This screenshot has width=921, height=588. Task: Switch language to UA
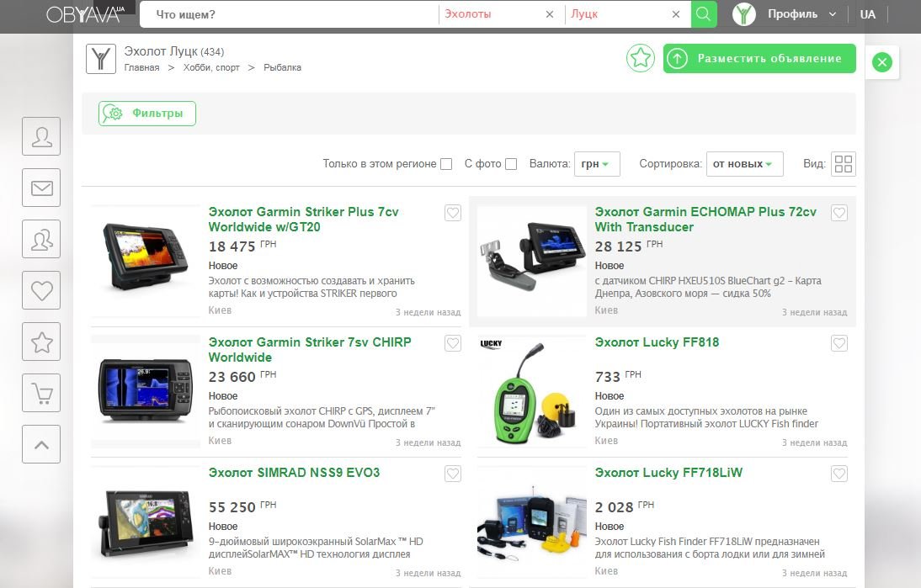(868, 14)
